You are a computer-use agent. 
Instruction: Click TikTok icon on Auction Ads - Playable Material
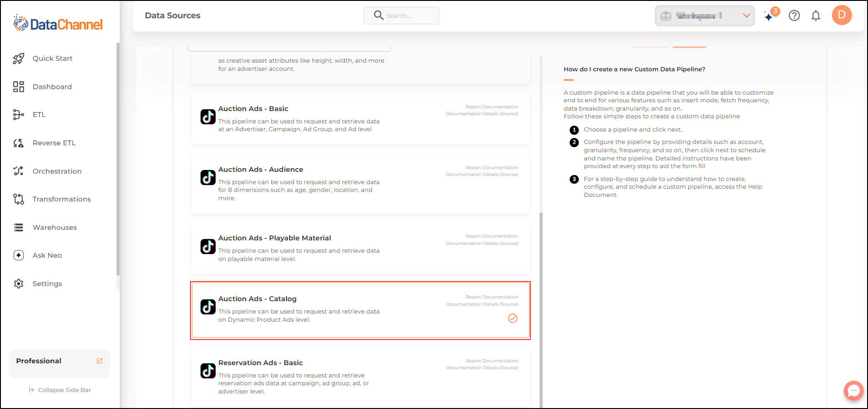pos(208,246)
